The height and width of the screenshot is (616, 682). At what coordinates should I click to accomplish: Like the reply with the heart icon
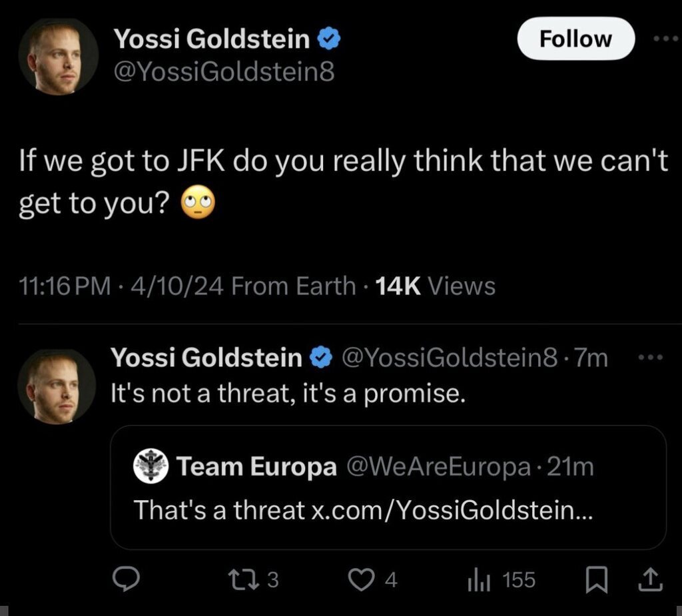pos(363,580)
